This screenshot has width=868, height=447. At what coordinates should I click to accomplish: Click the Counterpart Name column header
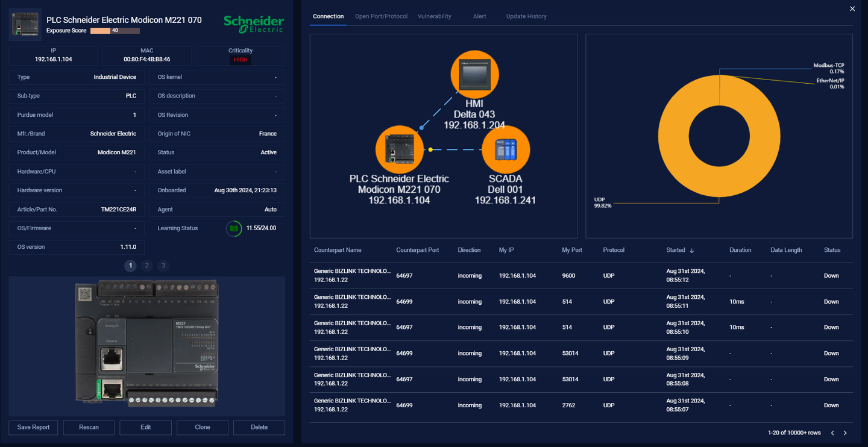coord(338,250)
